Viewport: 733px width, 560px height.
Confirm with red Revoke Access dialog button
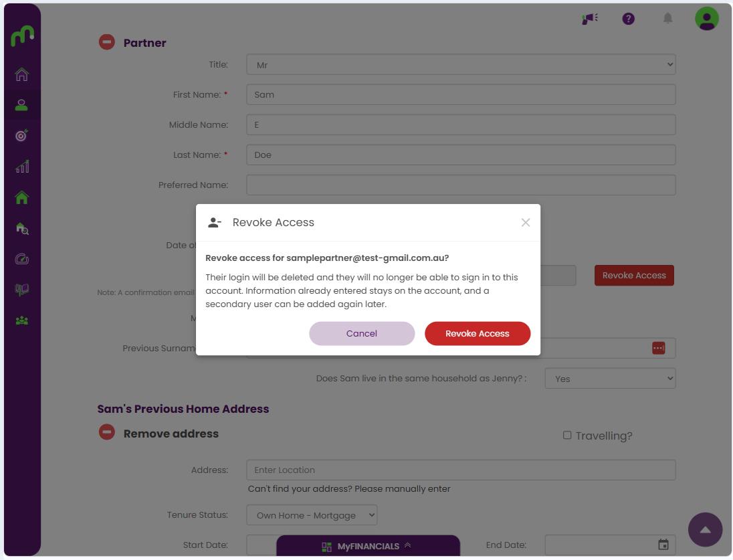[478, 334]
